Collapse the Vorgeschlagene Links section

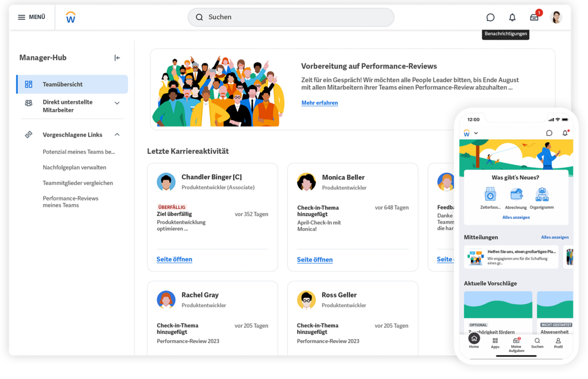117,135
